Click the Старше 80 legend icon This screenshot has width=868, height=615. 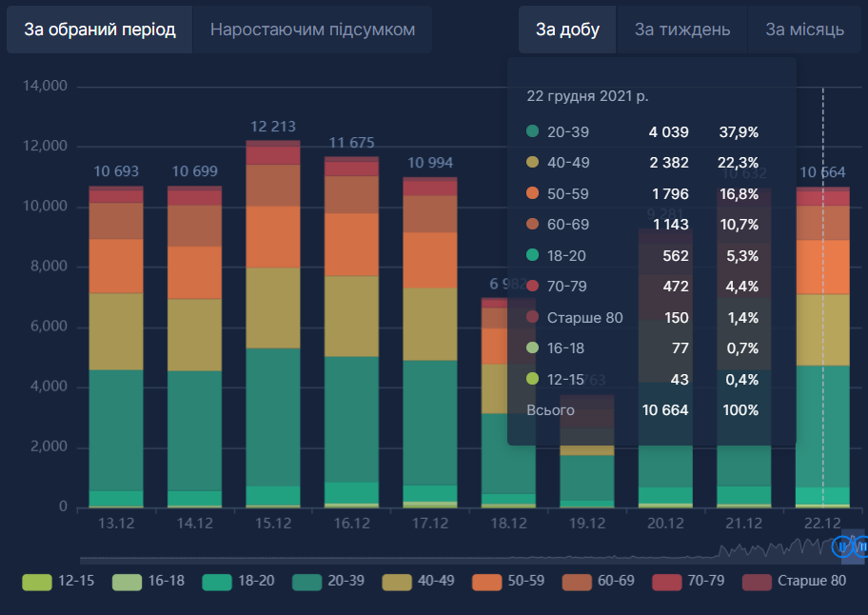click(758, 581)
